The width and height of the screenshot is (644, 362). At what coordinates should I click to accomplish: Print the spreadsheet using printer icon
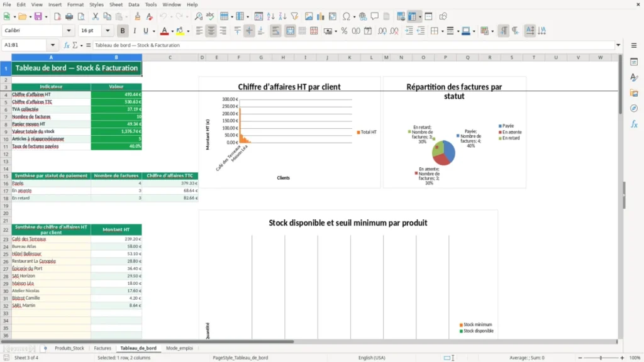click(69, 16)
